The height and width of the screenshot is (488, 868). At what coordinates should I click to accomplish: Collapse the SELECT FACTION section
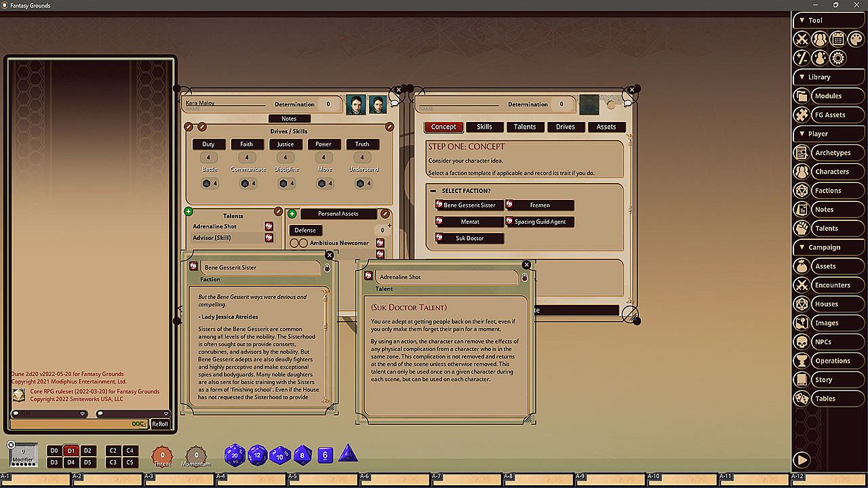[x=433, y=191]
